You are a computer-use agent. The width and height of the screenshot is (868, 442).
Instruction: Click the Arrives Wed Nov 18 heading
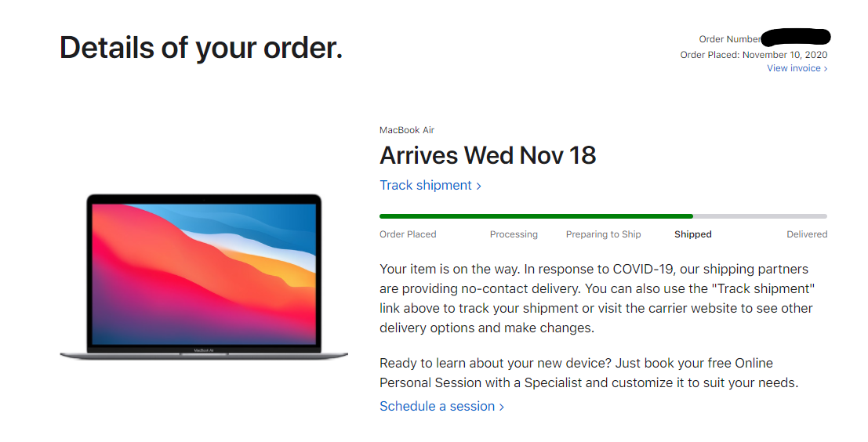pos(488,155)
